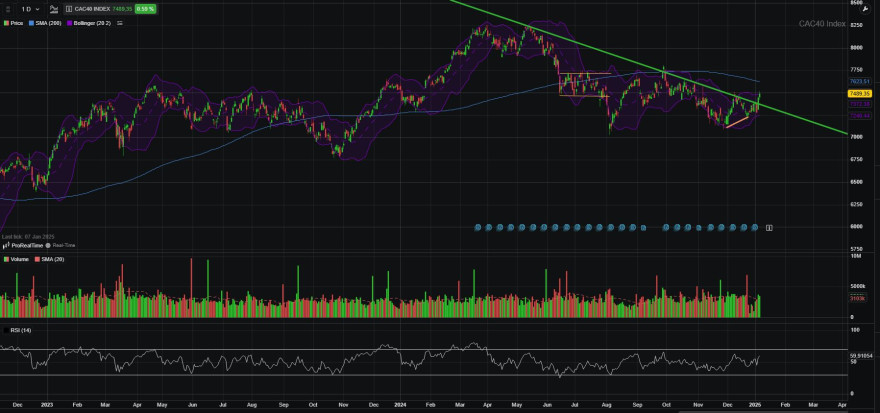Image resolution: width=880 pixels, height=413 pixels.
Task: Open the 1D timeframe dropdown
Action: coord(30,9)
